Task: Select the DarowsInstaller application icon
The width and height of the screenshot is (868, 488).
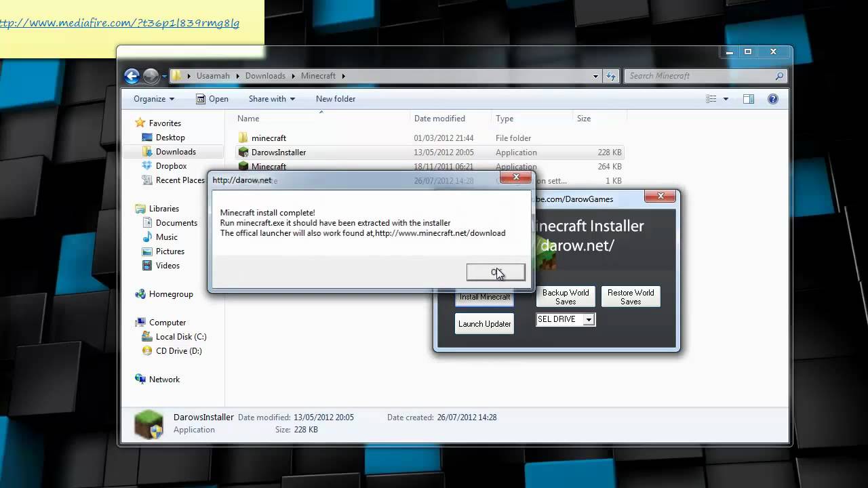Action: click(x=243, y=152)
